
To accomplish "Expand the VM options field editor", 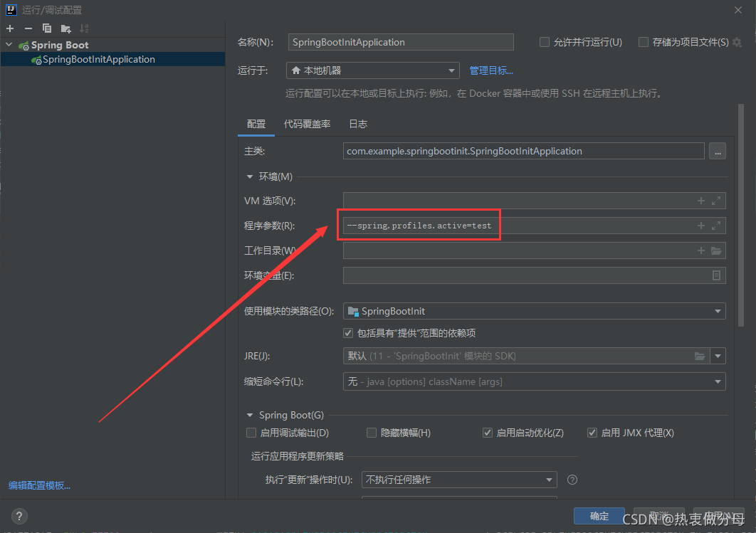I will pos(716,201).
